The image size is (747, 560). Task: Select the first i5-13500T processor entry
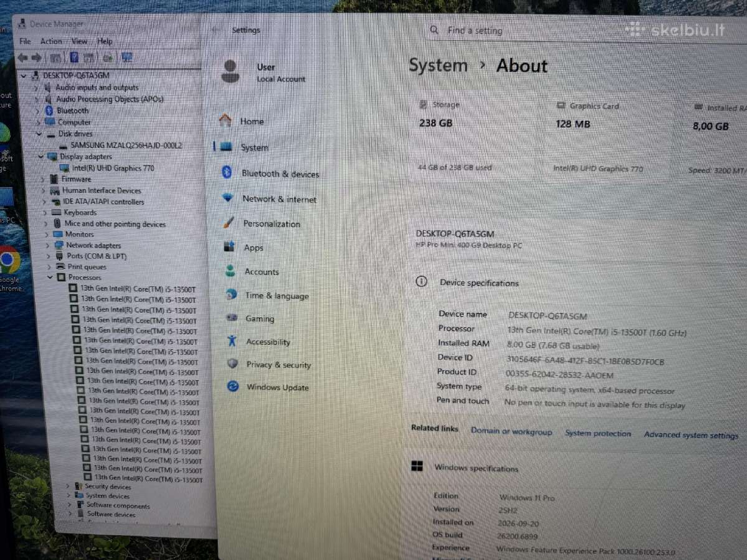138,289
